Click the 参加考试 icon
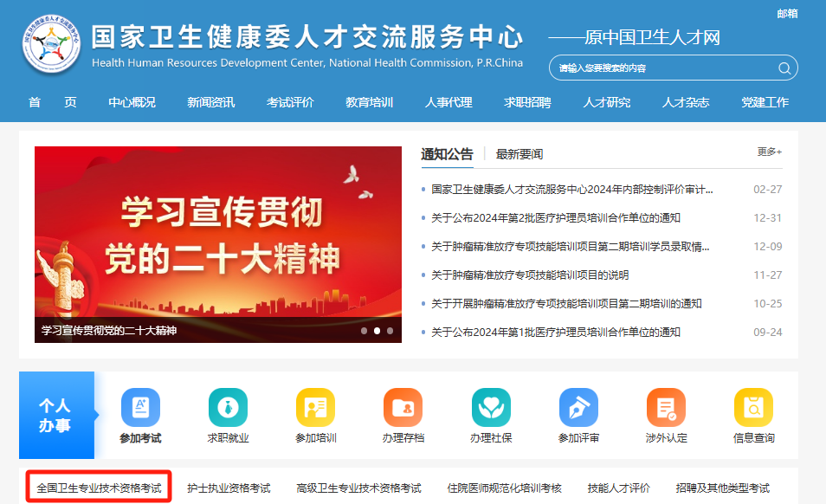The width and height of the screenshot is (826, 504). click(140, 407)
